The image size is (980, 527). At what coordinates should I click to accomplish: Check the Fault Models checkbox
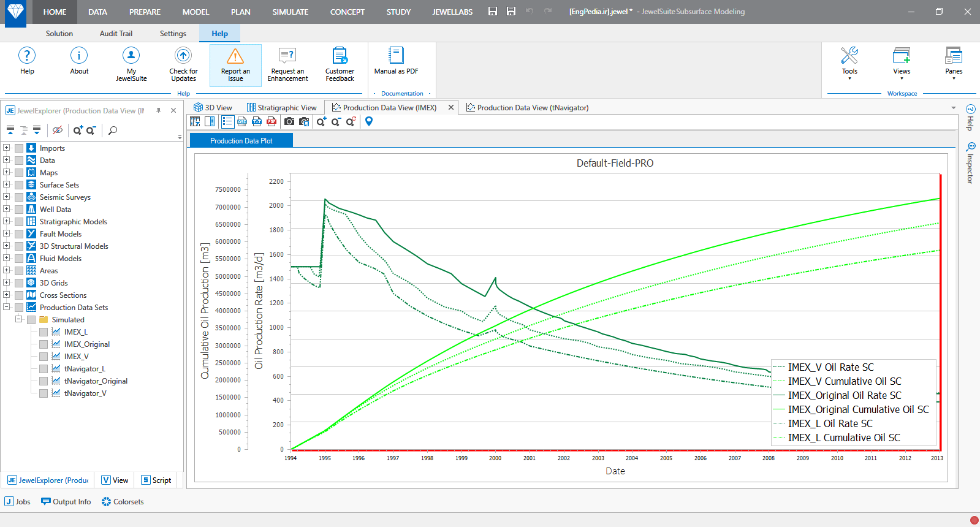pyautogui.click(x=19, y=234)
